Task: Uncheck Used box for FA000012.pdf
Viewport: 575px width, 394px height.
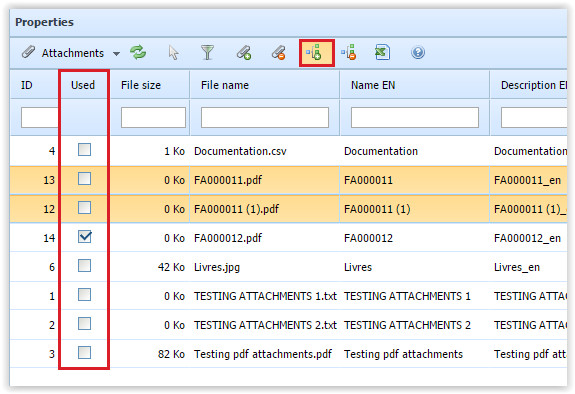Action: pyautogui.click(x=84, y=237)
